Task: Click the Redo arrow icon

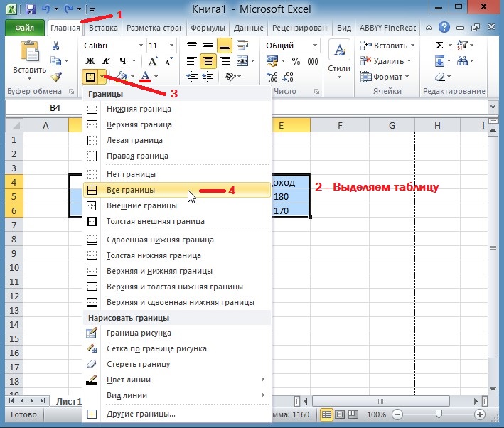Action: (68, 9)
